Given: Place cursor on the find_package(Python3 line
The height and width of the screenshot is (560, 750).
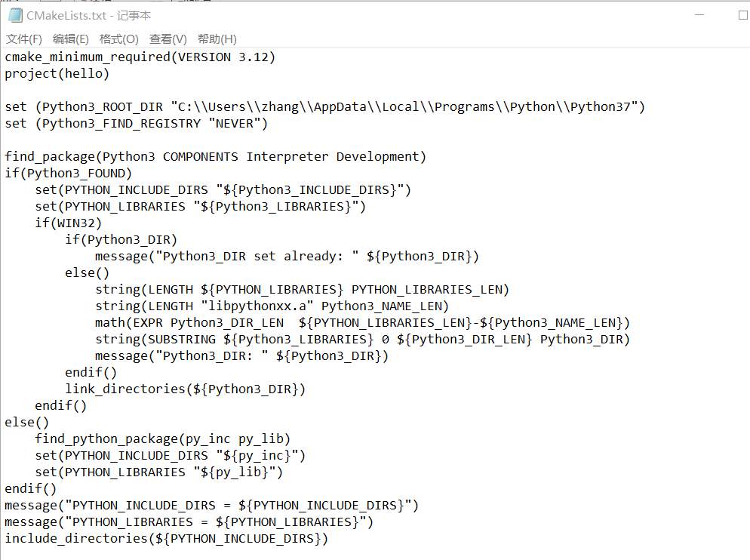Looking at the screenshot, I should click(x=215, y=157).
